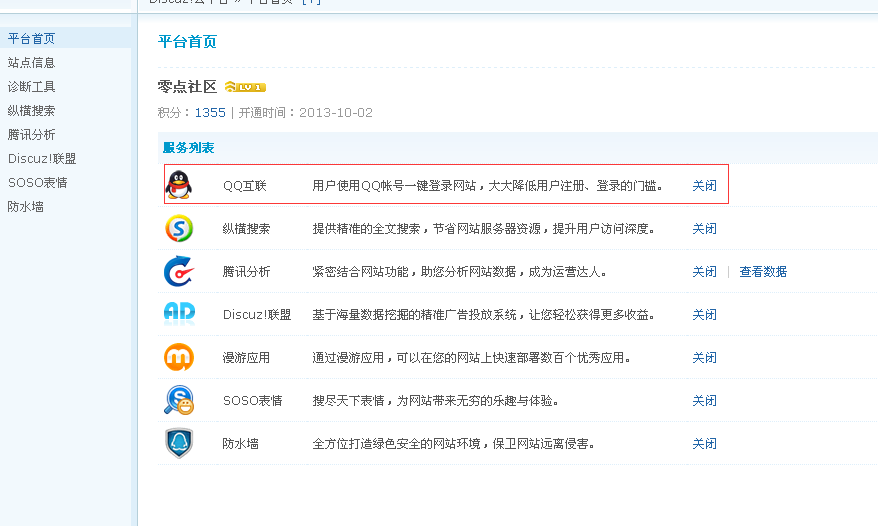Open 站点信息 in the sidebar
Viewport: 878px width, 526px height.
pyautogui.click(x=31, y=63)
